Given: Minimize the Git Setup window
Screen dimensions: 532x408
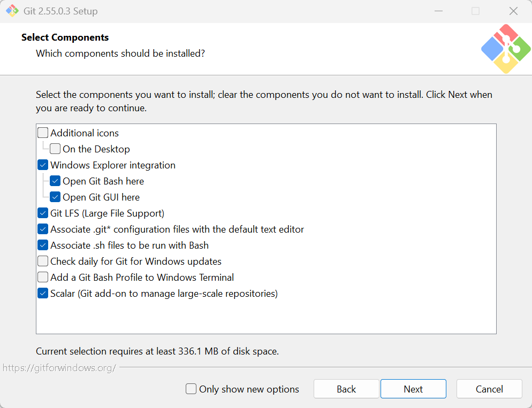Looking at the screenshot, I should [x=439, y=11].
